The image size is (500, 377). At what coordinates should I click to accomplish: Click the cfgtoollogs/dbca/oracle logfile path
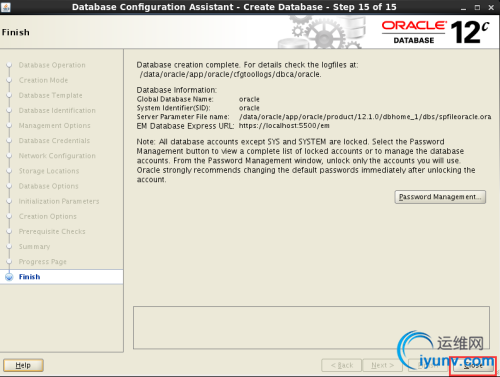point(230,74)
